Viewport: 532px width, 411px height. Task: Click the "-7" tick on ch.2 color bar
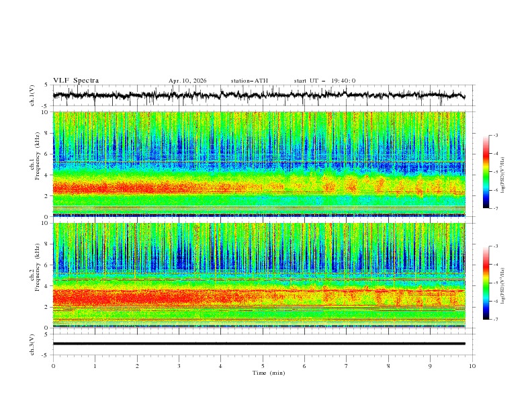[x=495, y=320]
